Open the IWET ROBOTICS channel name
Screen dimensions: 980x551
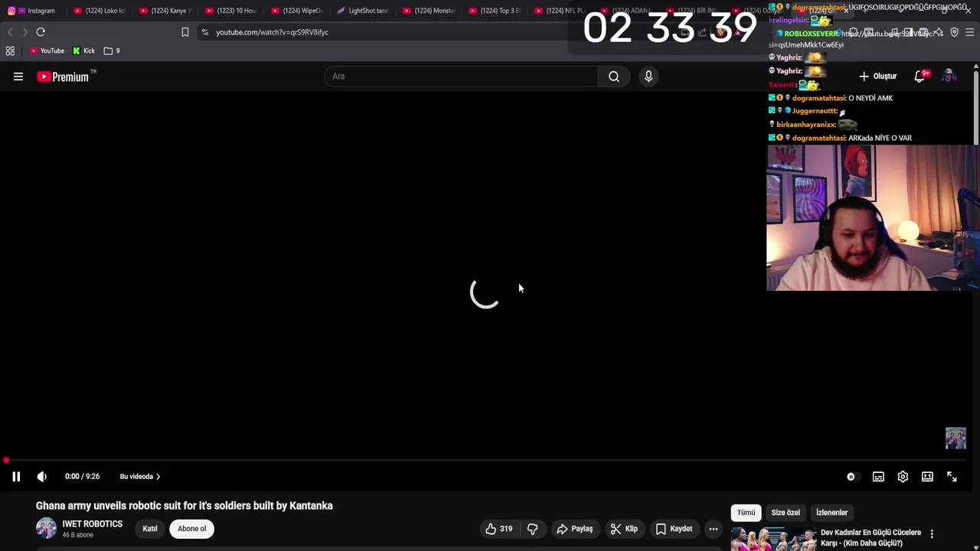(93, 524)
